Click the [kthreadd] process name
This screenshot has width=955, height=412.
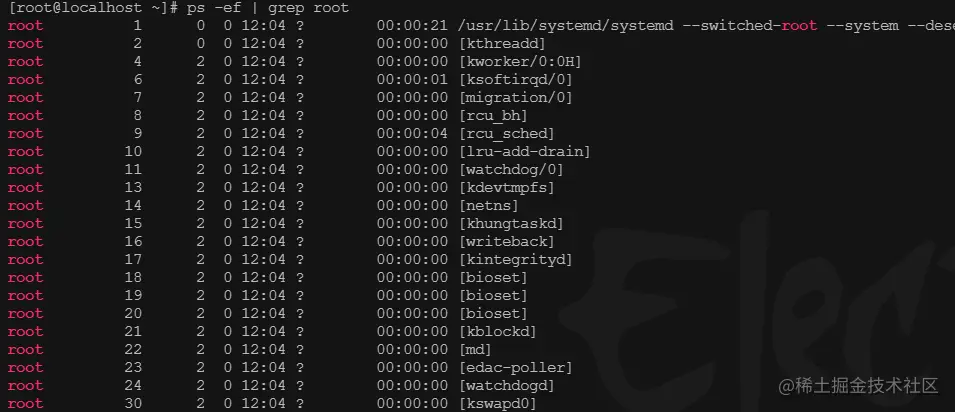coord(502,44)
